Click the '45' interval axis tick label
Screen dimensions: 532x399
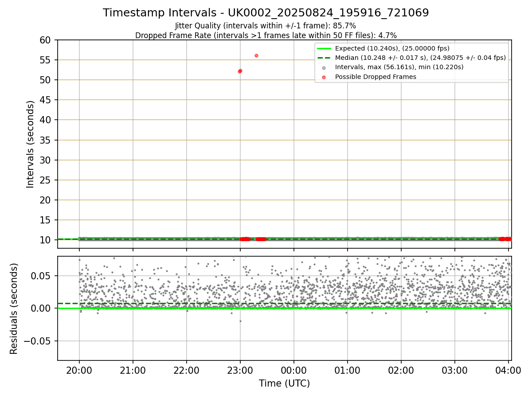(x=46, y=100)
